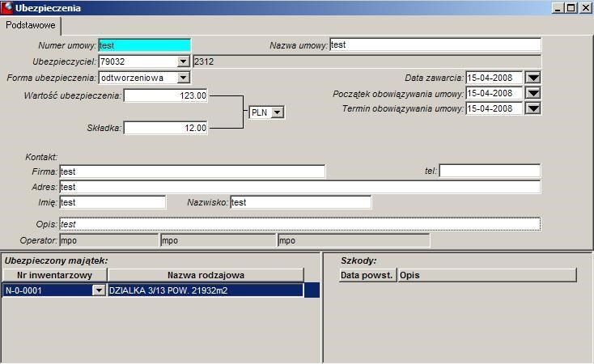Screen dimensions: 594x364
Task: Select the DZIALKA 3/13 POW. 21932m2 cell
Action: tap(206, 290)
